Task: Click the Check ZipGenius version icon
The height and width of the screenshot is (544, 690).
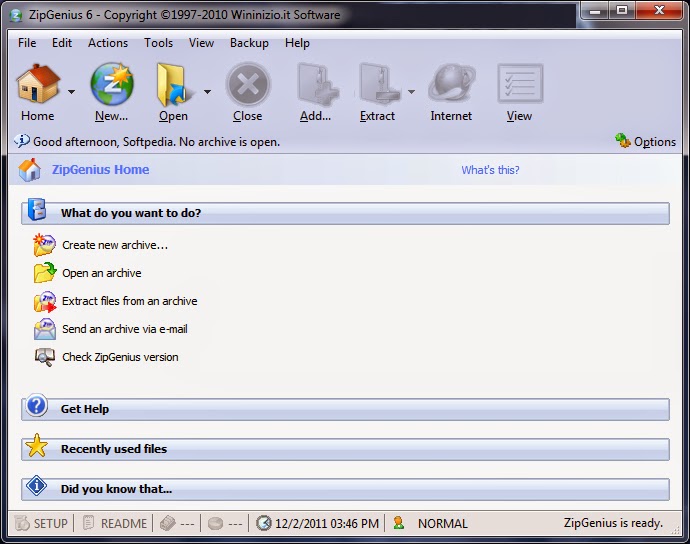Action: (45, 357)
